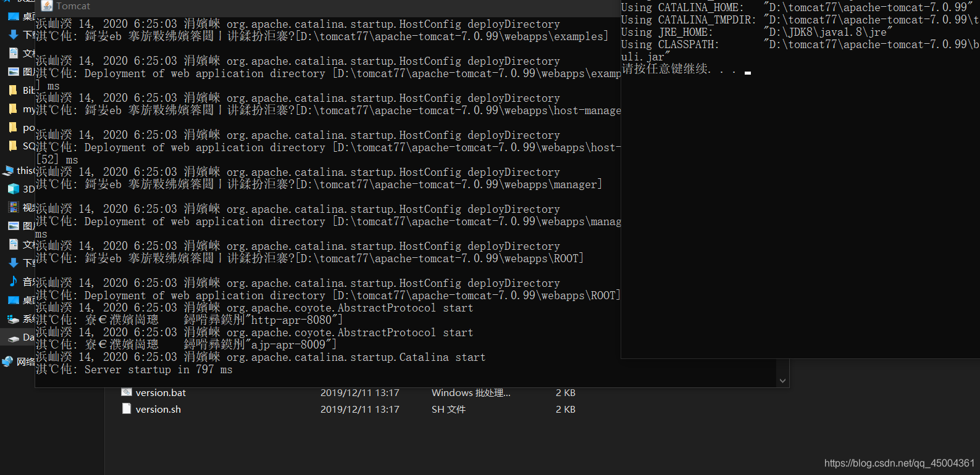Open the 3D Objects cube icon
The width and height of the screenshot is (980, 475).
(14, 189)
